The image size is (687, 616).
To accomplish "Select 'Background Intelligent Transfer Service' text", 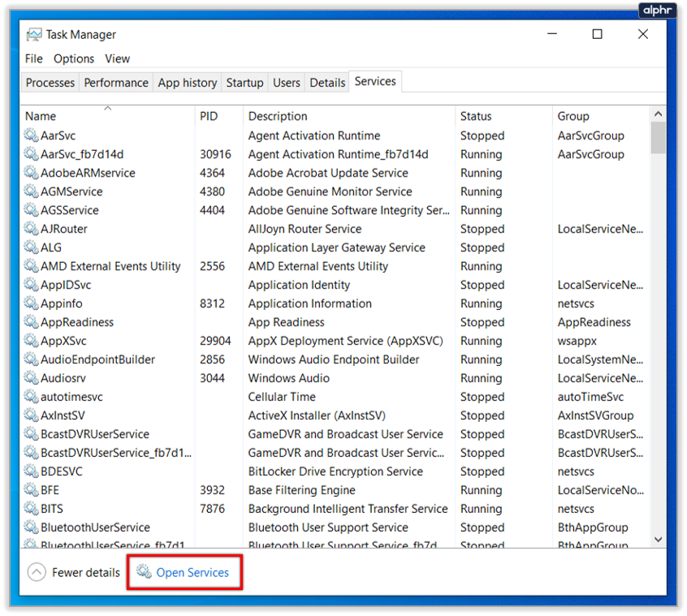I will [348, 509].
